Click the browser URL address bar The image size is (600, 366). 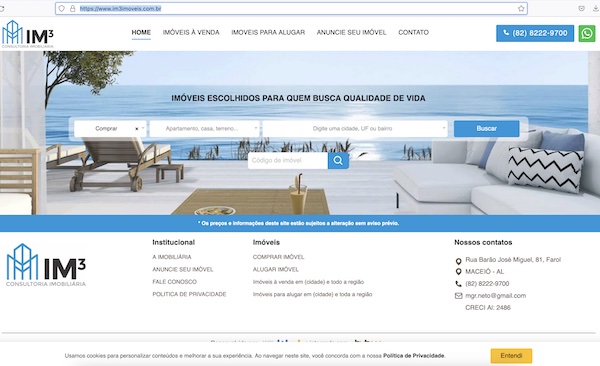click(291, 8)
